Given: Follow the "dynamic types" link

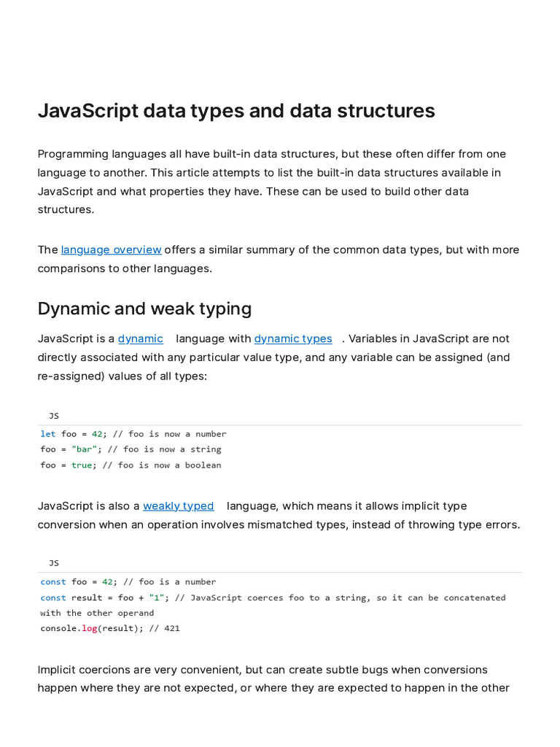Looking at the screenshot, I should click(x=292, y=338).
